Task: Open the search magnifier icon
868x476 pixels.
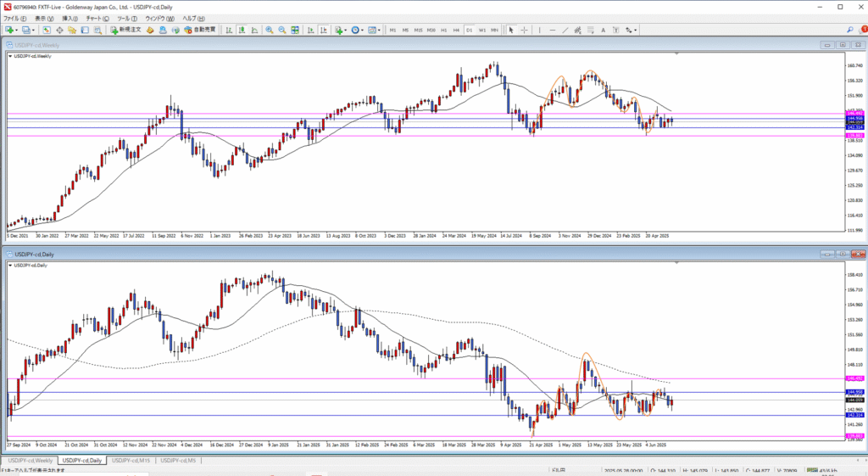Action: click(x=849, y=30)
